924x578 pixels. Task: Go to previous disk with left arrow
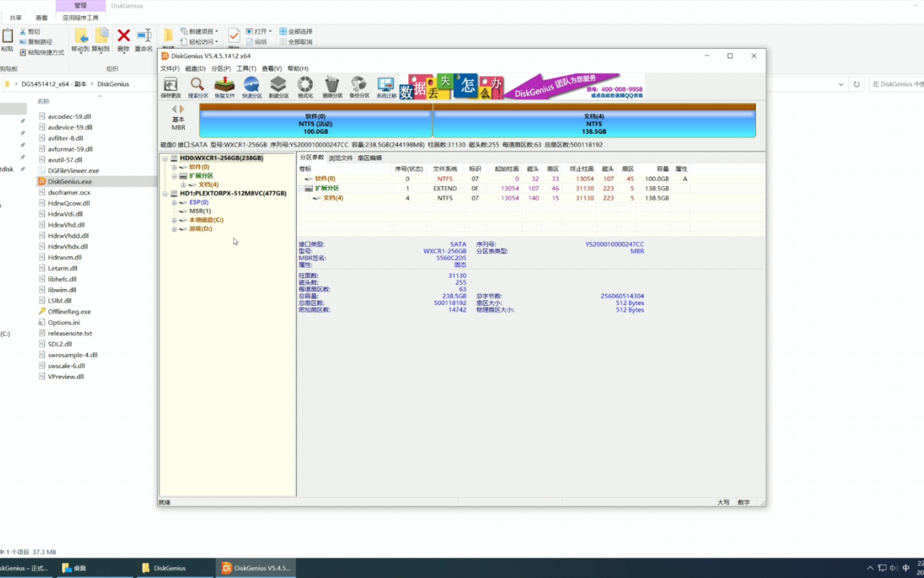174,109
